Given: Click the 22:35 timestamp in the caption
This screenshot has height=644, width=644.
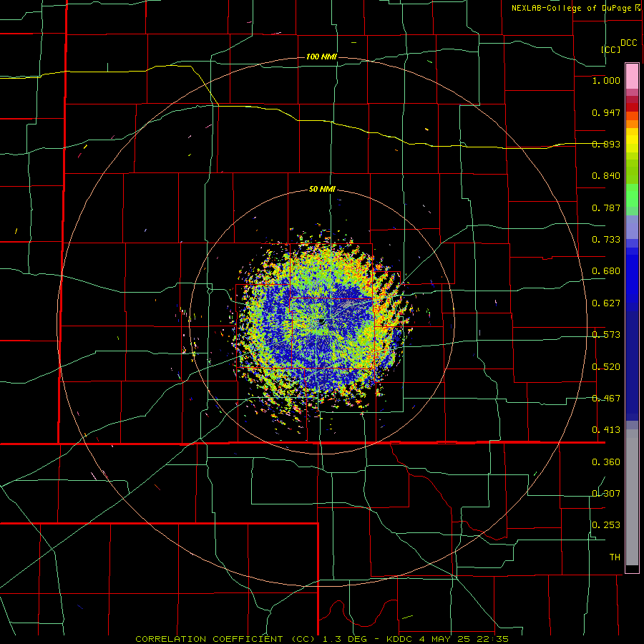Looking at the screenshot, I should (x=493, y=639).
